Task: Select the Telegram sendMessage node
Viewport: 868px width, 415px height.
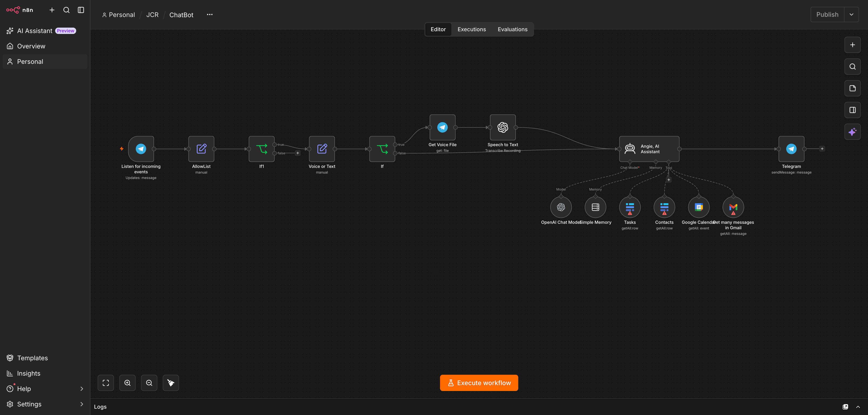Action: [791, 149]
